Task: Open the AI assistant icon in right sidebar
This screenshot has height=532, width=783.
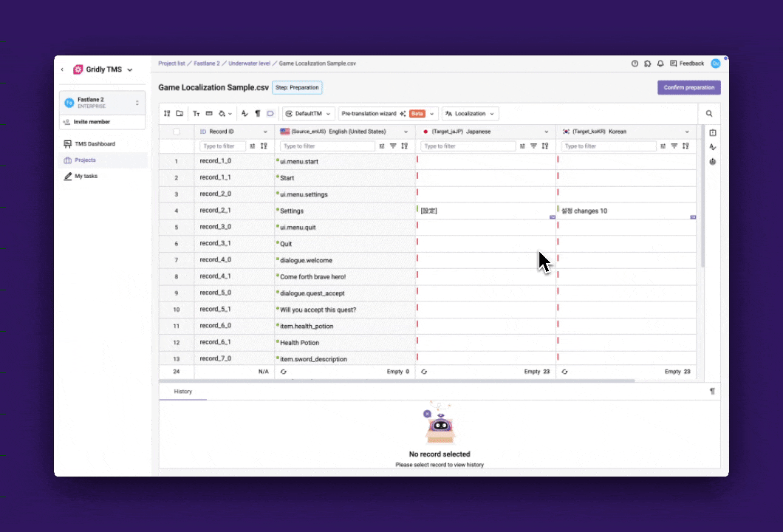Action: coord(713,161)
